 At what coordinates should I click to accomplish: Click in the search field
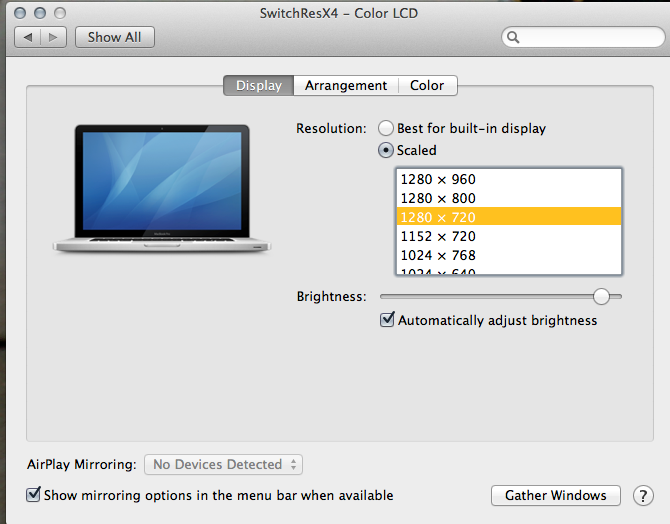pyautogui.click(x=583, y=38)
